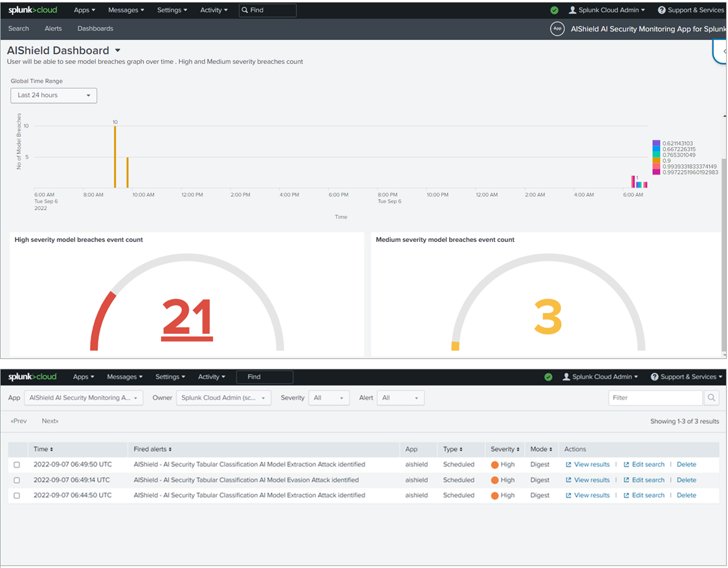Open the Alert All dropdown

point(400,398)
